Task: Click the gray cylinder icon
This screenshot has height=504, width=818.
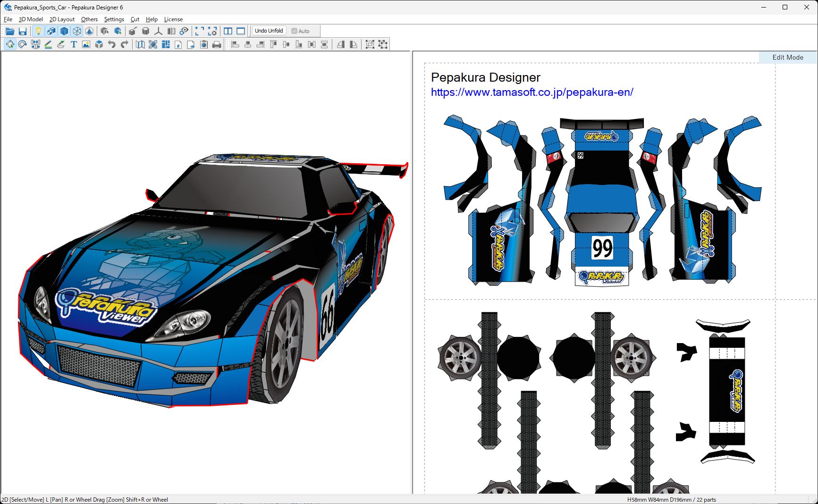Action: (x=146, y=31)
